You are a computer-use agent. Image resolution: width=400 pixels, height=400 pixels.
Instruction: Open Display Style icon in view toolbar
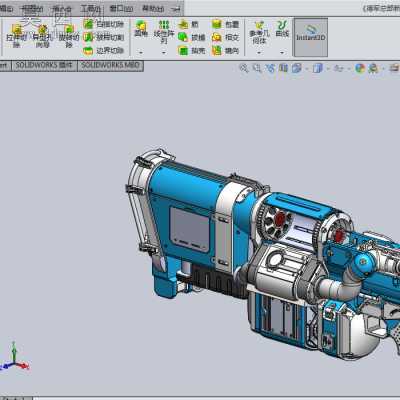pos(318,68)
